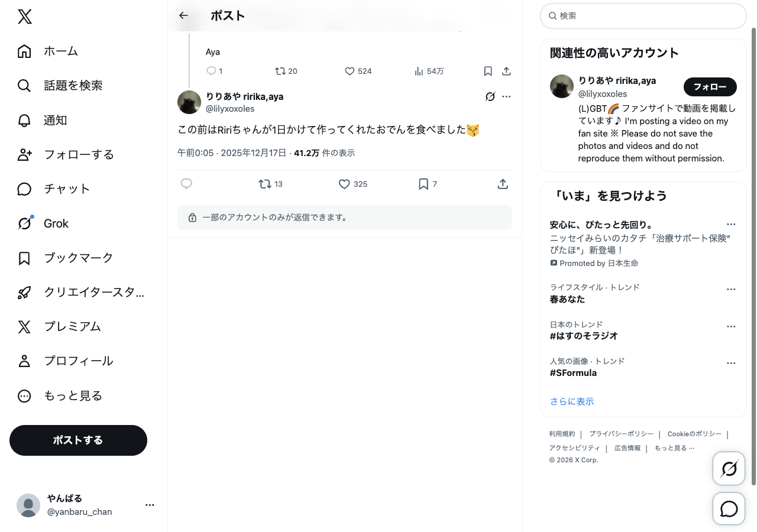Go to ホーム in sidebar
The width and height of the screenshot is (757, 532).
[60, 51]
